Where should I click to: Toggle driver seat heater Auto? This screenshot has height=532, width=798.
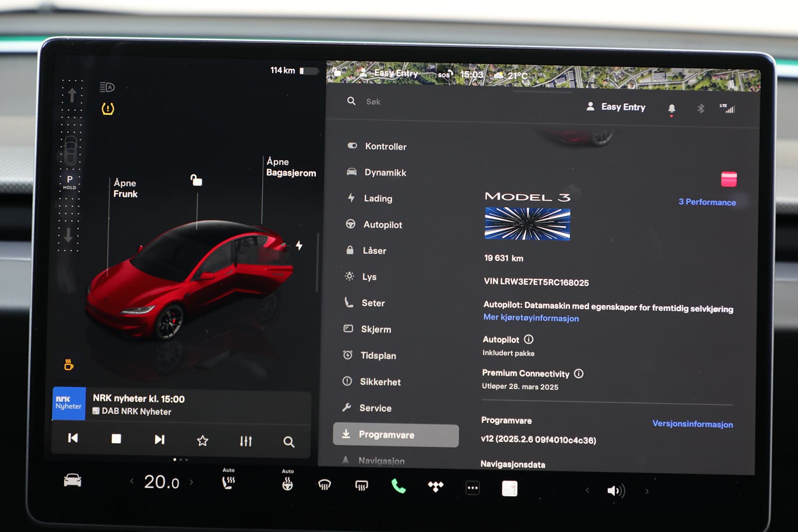coord(228,479)
